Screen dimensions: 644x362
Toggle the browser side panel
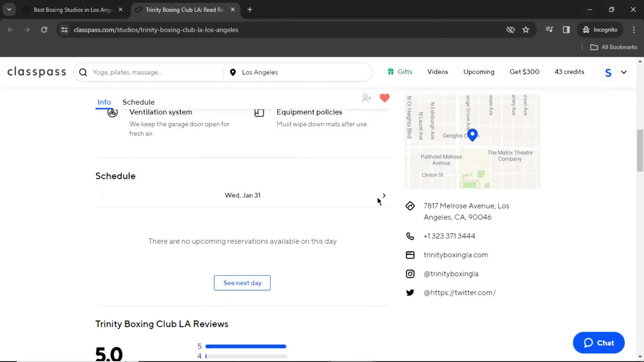566,30
